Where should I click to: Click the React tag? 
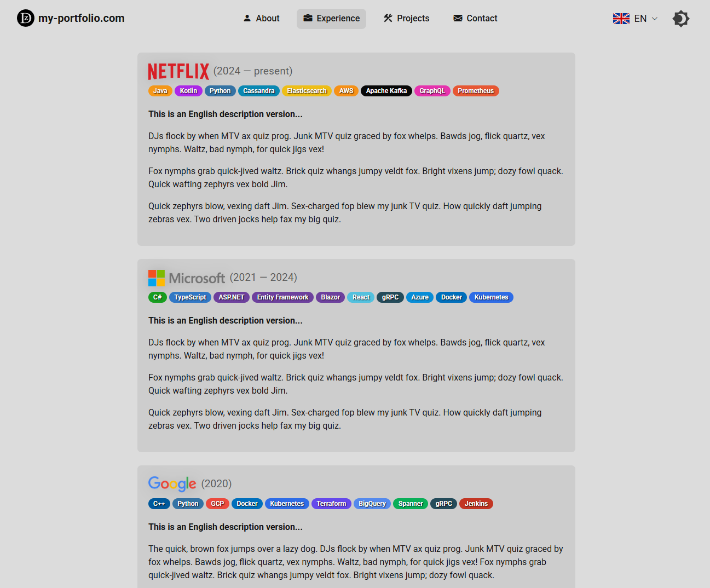[361, 297]
